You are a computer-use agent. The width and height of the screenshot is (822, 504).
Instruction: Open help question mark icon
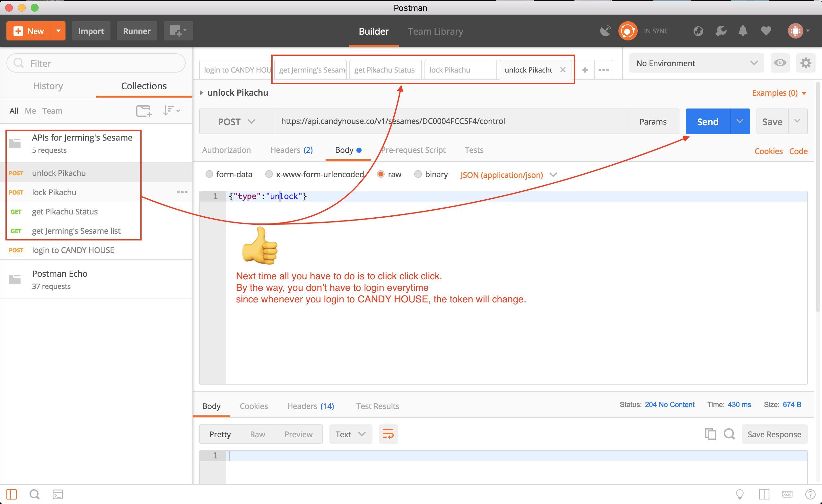[x=810, y=494]
